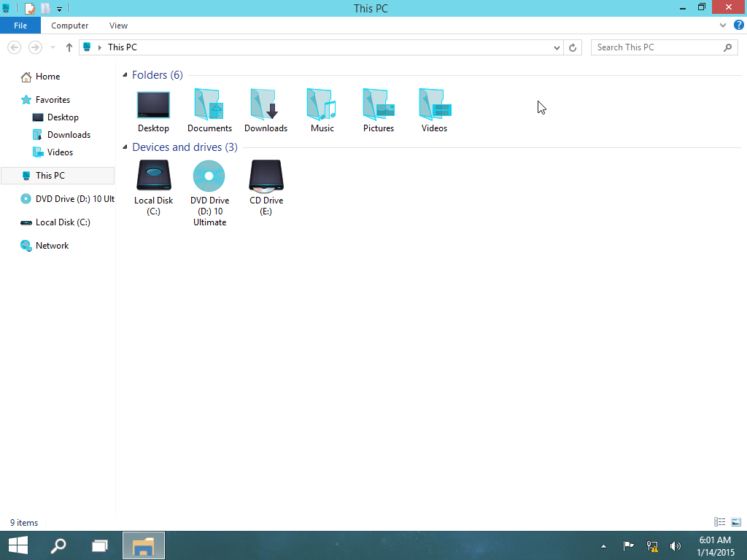Open Action Center flag icon

click(x=628, y=545)
